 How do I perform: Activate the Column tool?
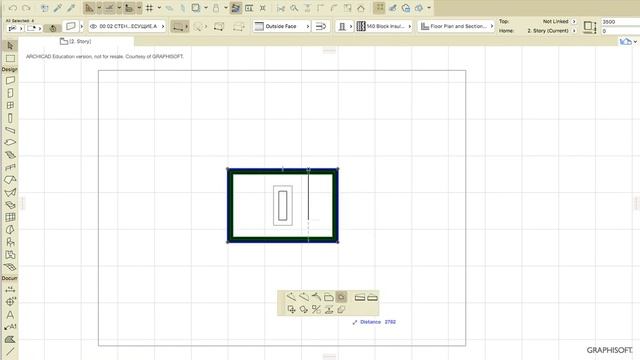[x=10, y=118]
